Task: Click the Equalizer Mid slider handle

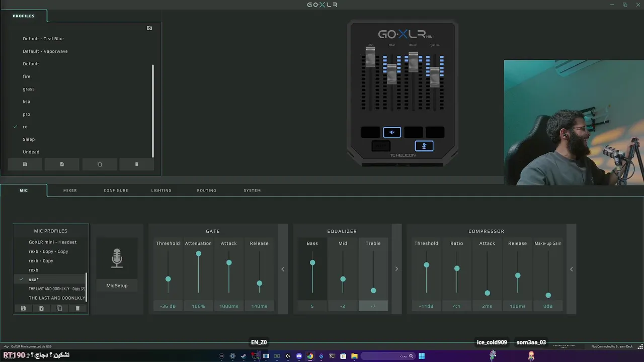Action: point(343,279)
